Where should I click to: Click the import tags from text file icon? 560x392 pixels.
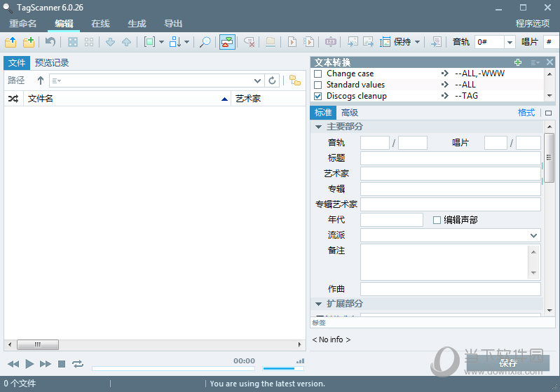[x=436, y=42]
